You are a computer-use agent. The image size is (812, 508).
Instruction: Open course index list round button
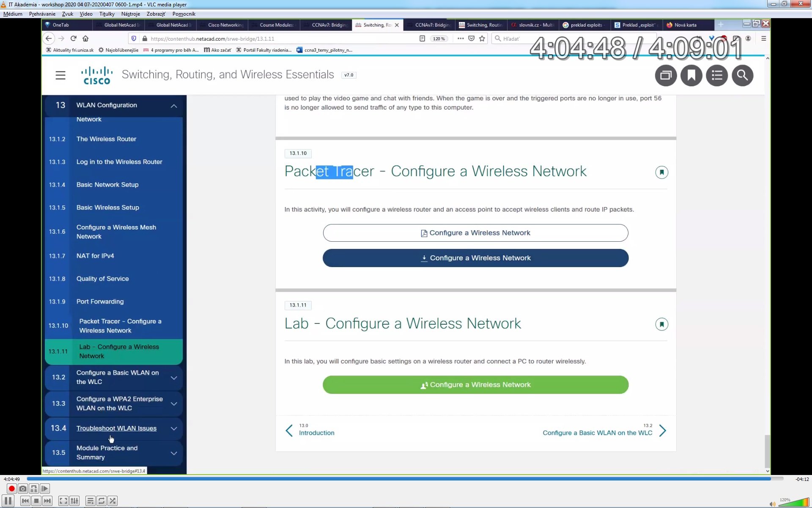717,75
